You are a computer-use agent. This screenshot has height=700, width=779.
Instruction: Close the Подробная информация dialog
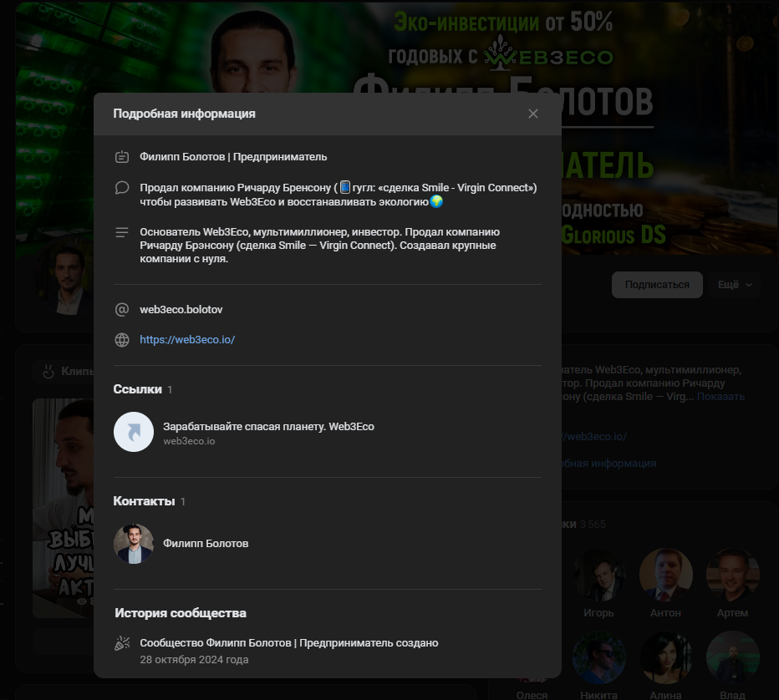pyautogui.click(x=533, y=114)
